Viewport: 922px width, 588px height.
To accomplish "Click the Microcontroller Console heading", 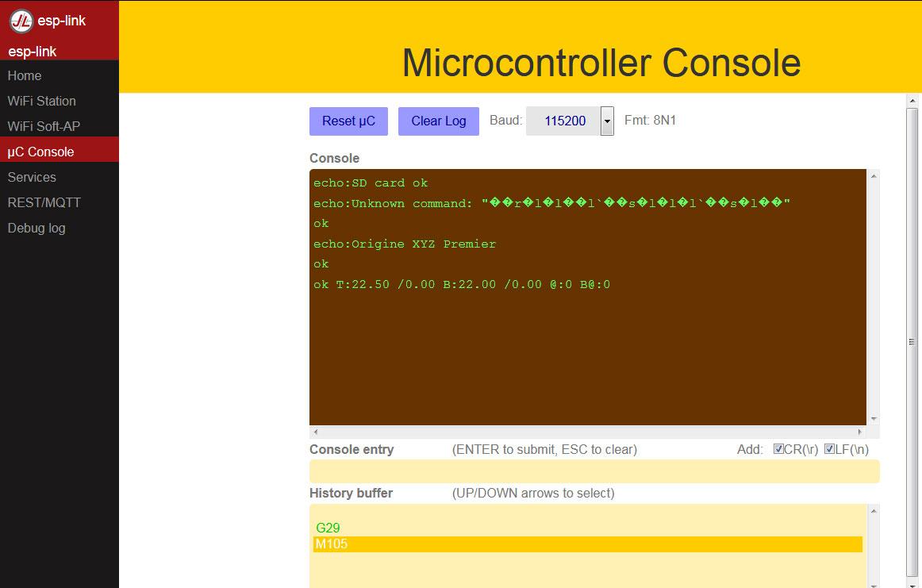I will pyautogui.click(x=601, y=63).
